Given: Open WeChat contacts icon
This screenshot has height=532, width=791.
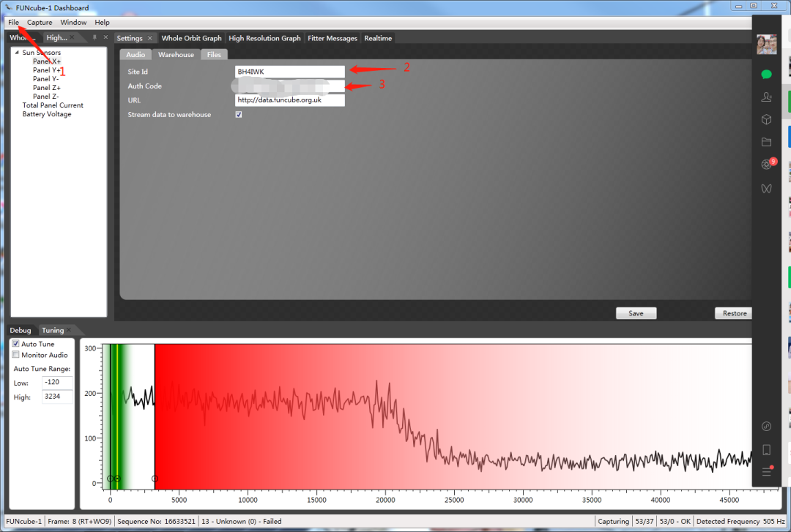Looking at the screenshot, I should 766,97.
